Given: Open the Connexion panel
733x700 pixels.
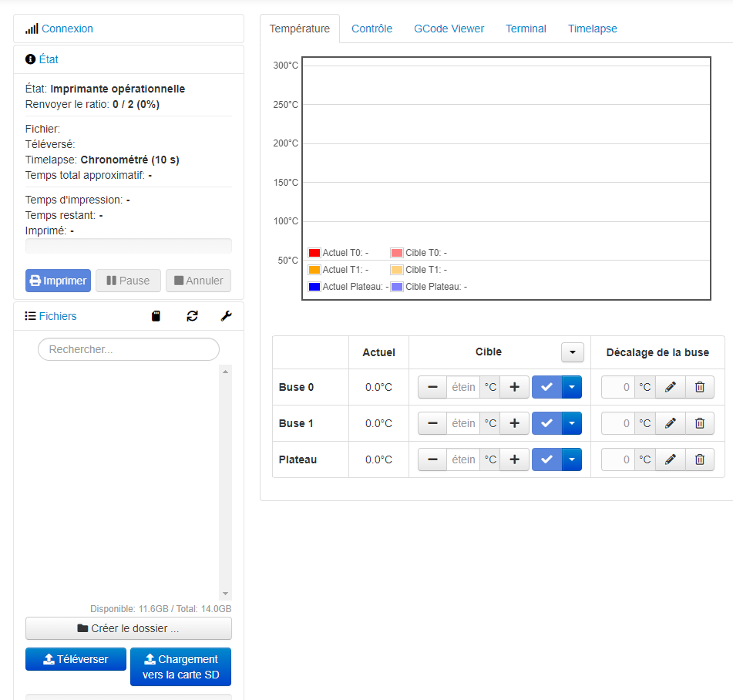Looking at the screenshot, I should [x=67, y=29].
